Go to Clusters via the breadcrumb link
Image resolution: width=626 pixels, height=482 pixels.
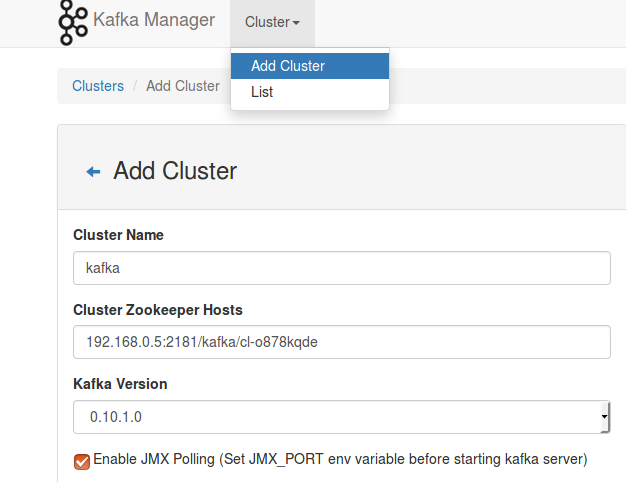coord(98,86)
